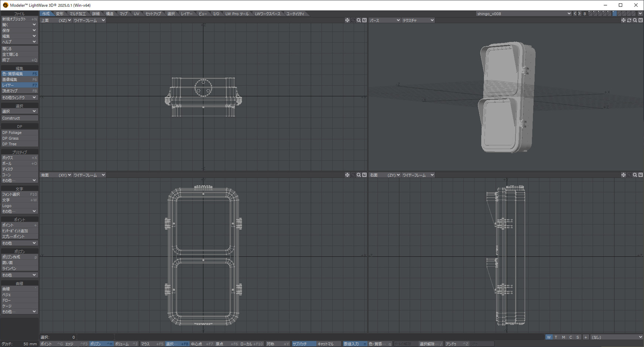Switch to the 作成 tab
The width and height of the screenshot is (644, 347).
pos(46,14)
